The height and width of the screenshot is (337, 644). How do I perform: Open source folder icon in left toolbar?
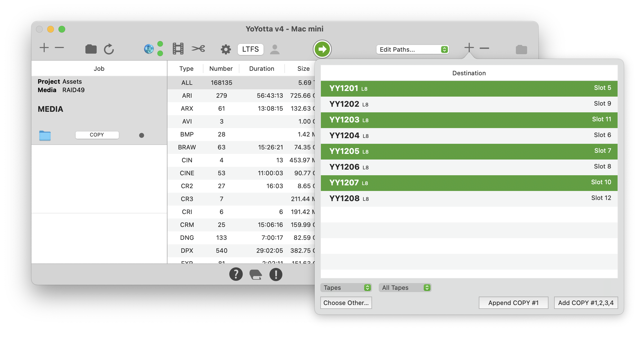[91, 49]
